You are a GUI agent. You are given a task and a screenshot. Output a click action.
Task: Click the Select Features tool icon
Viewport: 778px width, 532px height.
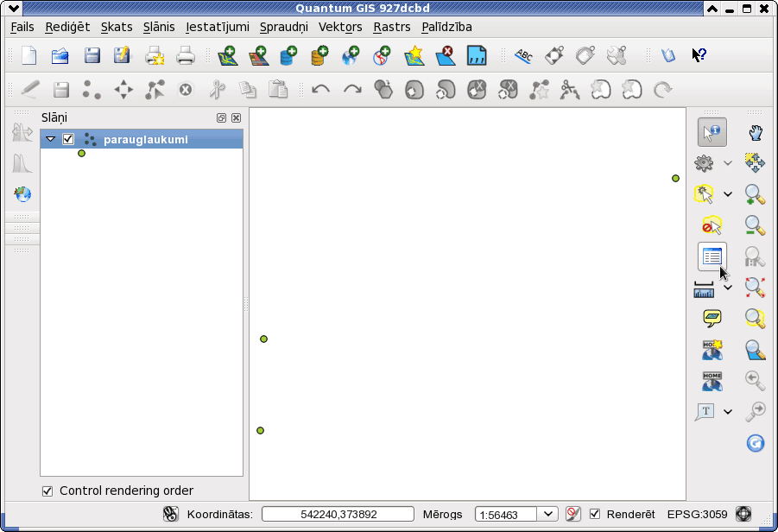coord(704,194)
